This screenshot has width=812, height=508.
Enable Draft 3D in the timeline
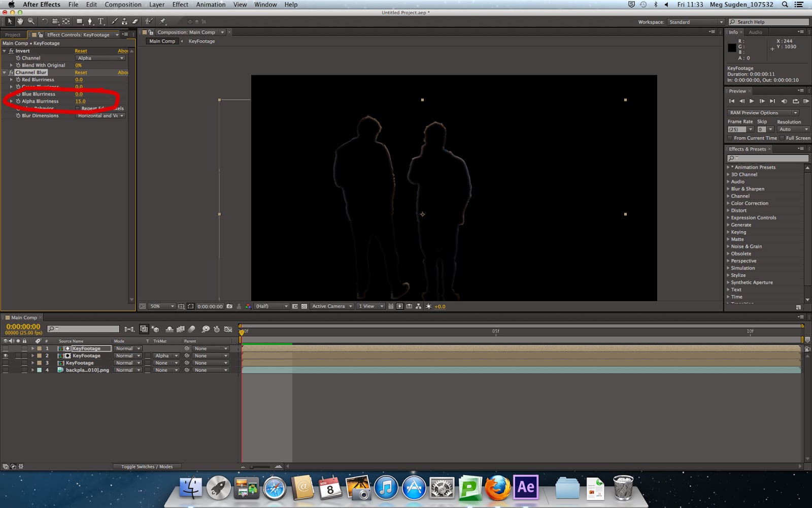[x=155, y=329]
